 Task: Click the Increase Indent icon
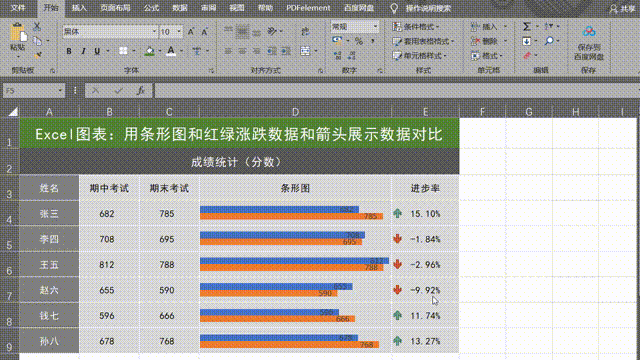(x=286, y=51)
